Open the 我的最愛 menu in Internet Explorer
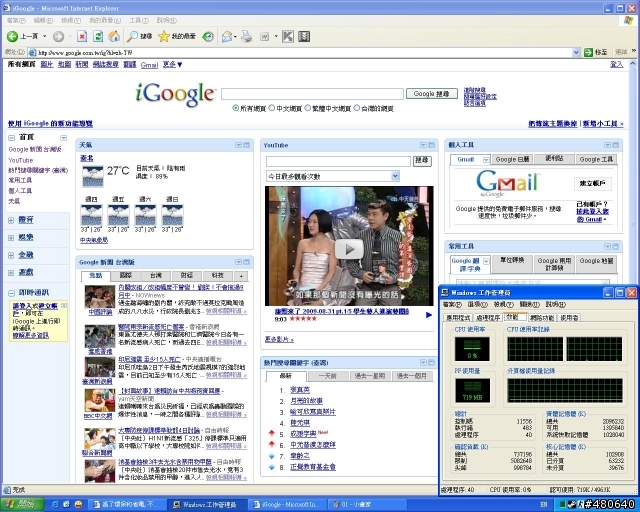Image resolution: width=640 pixels, height=512 pixels. (x=105, y=20)
